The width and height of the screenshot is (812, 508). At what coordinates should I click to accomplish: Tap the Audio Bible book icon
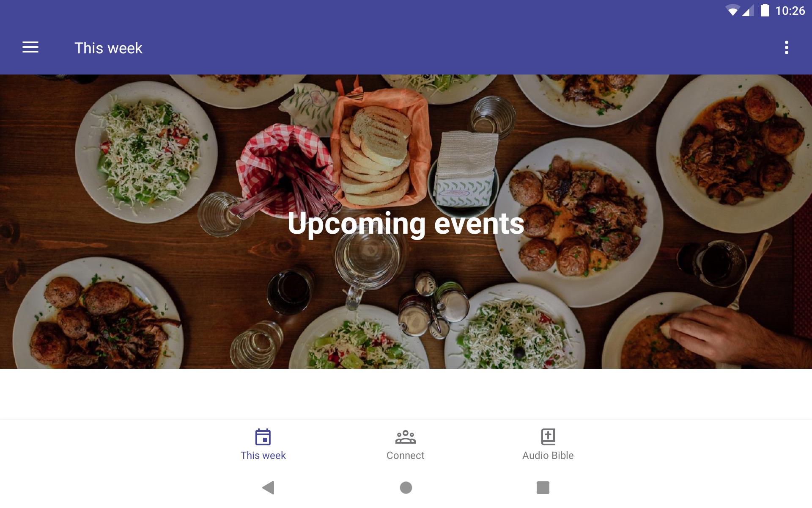(548, 437)
